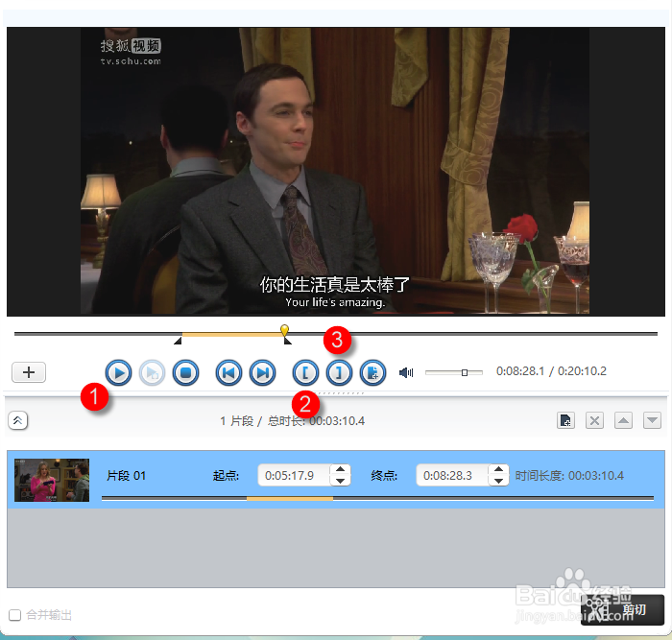Click the 终点 end time field

click(452, 476)
